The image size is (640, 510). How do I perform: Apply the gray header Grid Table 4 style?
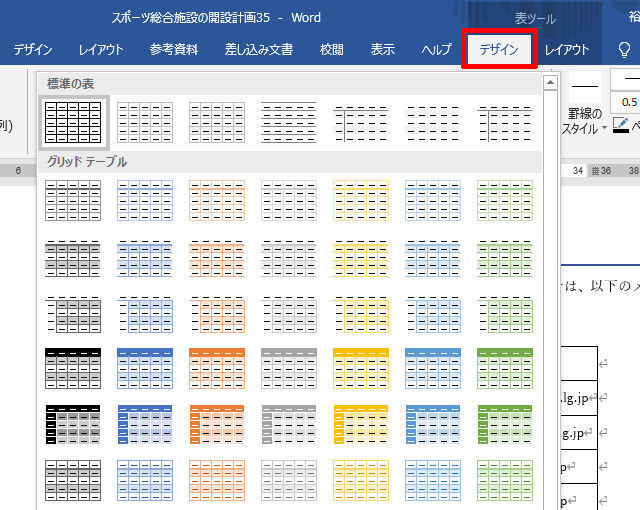289,368
